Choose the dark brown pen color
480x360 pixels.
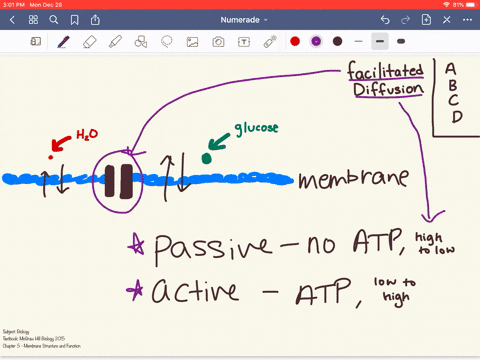(x=337, y=41)
